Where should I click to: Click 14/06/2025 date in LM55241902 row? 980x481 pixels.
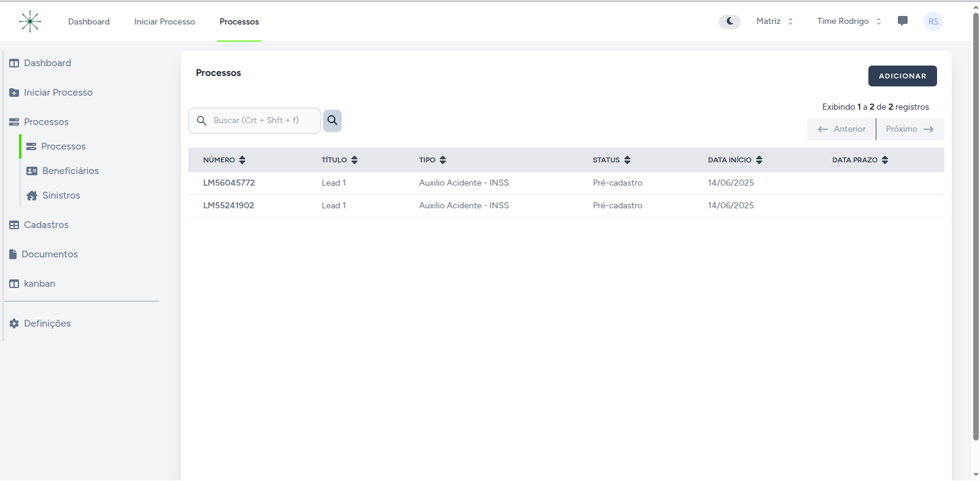coord(731,205)
